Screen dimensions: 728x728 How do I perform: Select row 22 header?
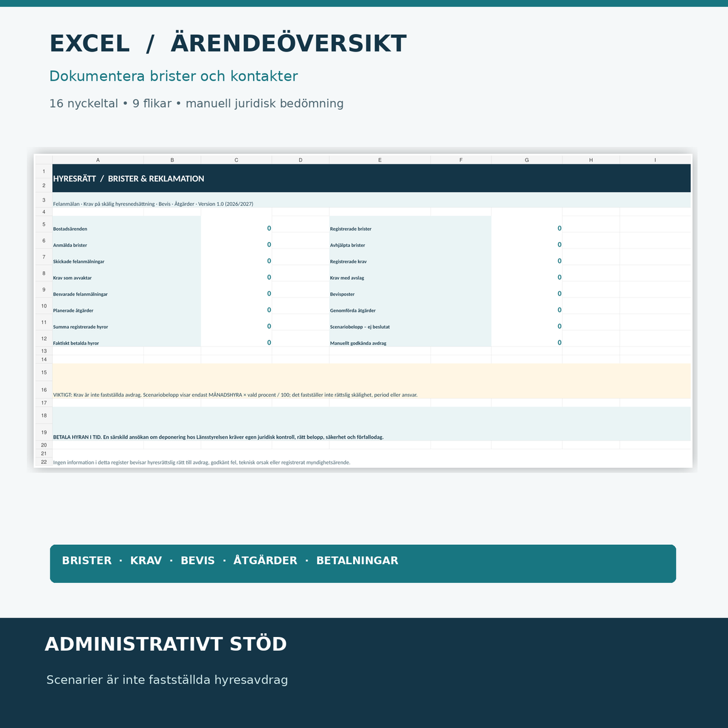click(x=44, y=462)
